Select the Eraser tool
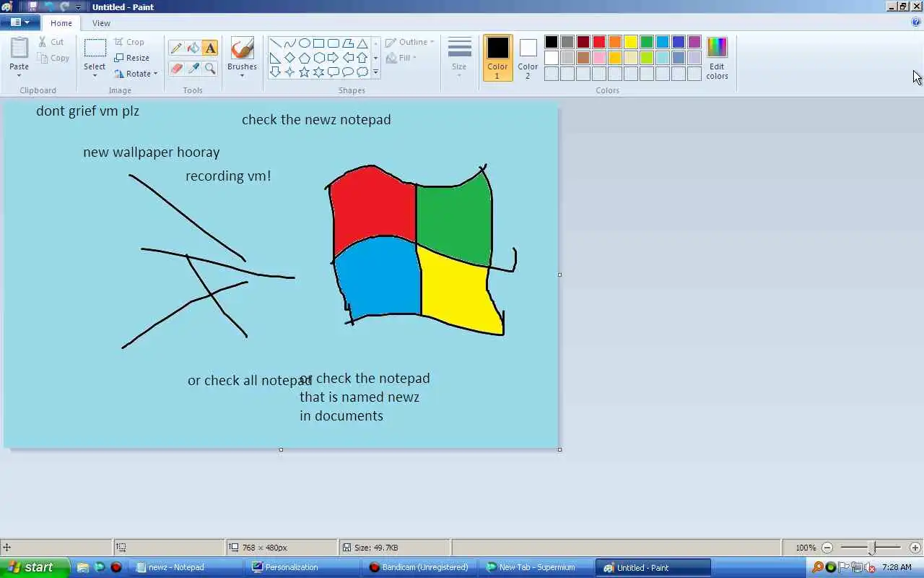 176,69
